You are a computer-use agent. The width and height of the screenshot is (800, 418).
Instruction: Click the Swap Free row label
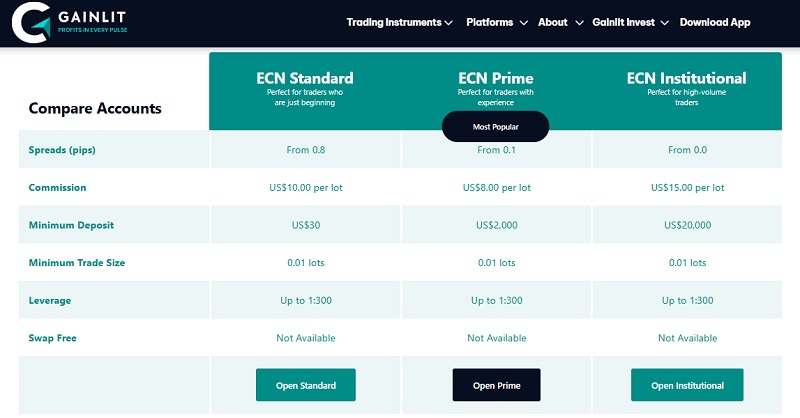[x=53, y=338]
